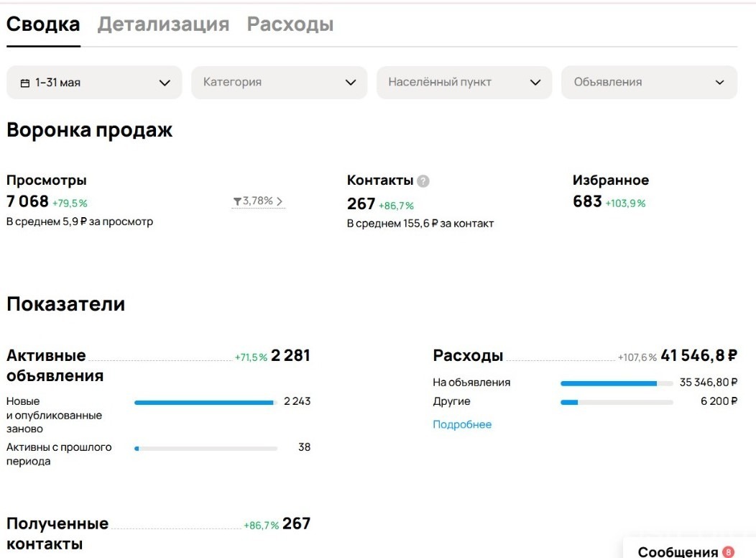The image size is (756, 558).
Task: Expand the Населённый пункт dropdown
Action: [464, 83]
